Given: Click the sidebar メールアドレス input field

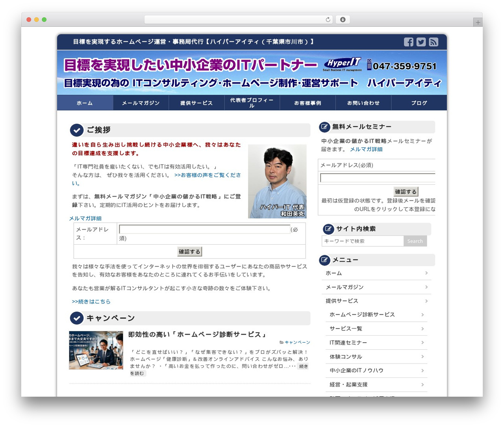Looking at the screenshot, I should pyautogui.click(x=378, y=178).
